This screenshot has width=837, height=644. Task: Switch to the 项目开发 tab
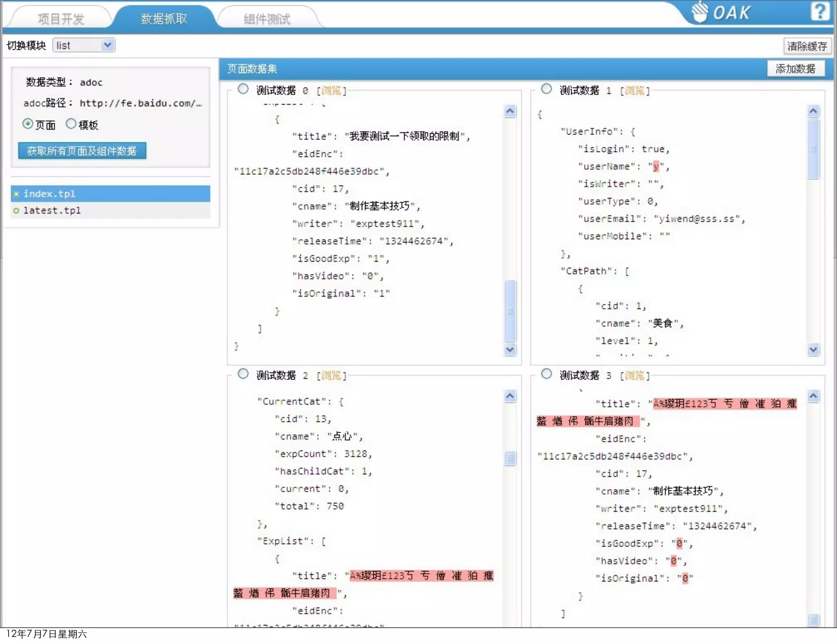click(x=60, y=19)
